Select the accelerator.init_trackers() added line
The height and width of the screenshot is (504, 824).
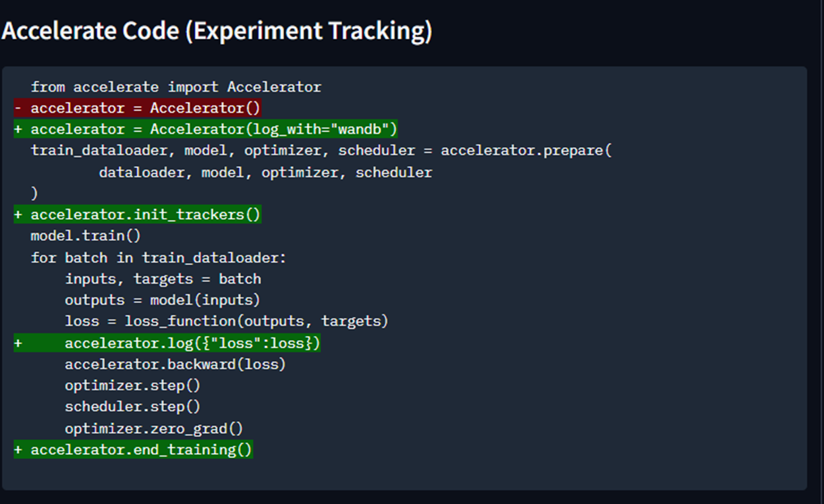[x=138, y=214]
